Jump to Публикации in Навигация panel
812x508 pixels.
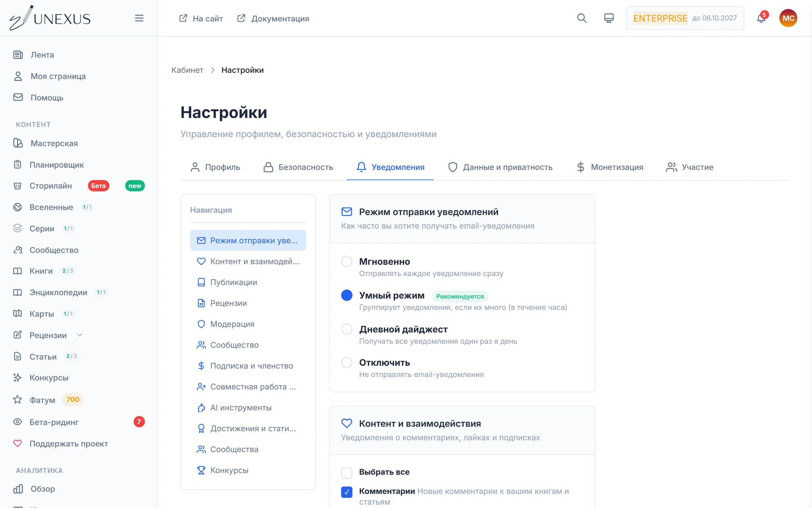click(x=248, y=282)
